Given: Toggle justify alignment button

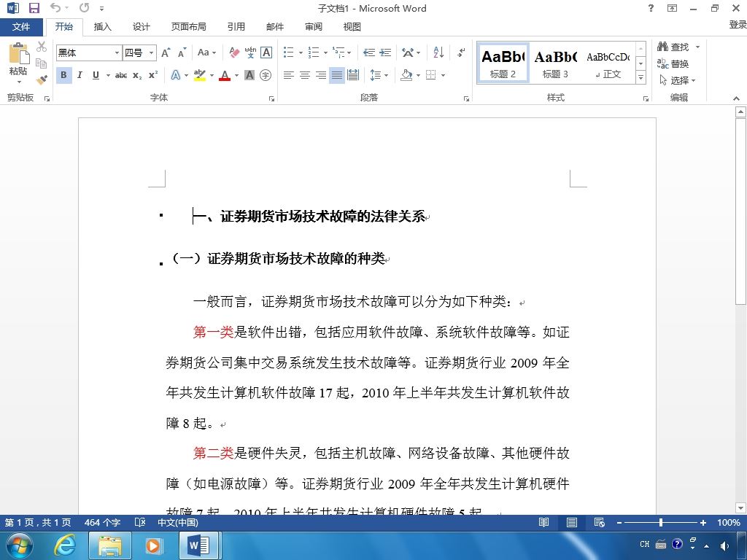Looking at the screenshot, I should pos(337,75).
